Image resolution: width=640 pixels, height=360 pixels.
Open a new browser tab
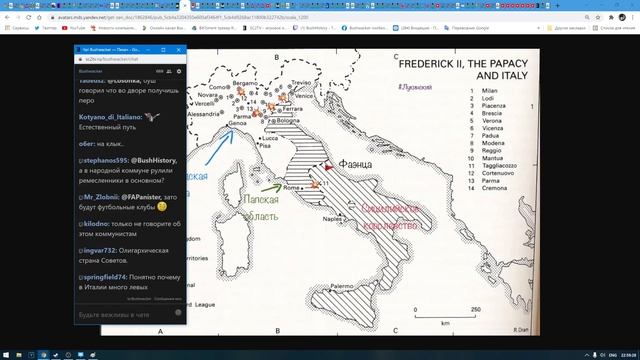click(x=558, y=6)
